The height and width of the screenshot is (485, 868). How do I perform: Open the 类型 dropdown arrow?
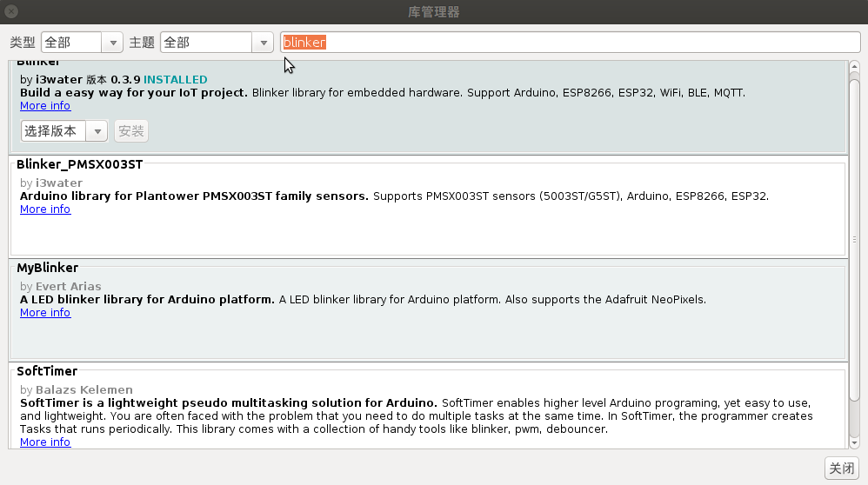[113, 43]
